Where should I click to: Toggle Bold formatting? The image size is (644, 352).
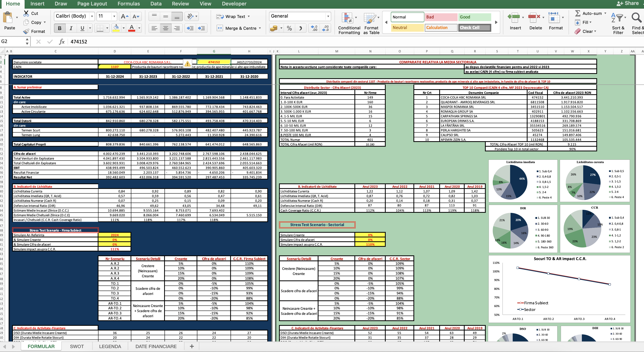coord(60,28)
